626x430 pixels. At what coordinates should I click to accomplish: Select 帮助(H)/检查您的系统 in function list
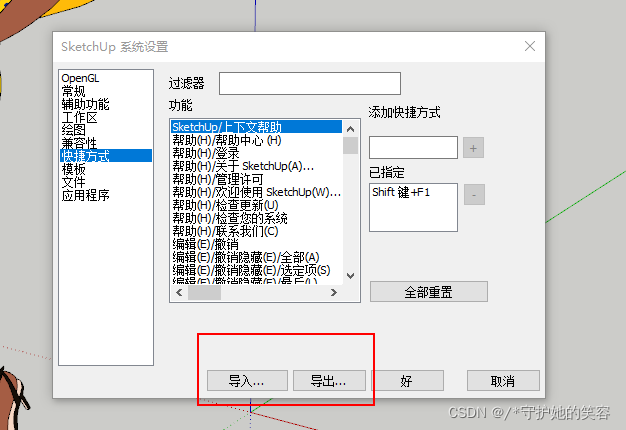[x=230, y=218]
